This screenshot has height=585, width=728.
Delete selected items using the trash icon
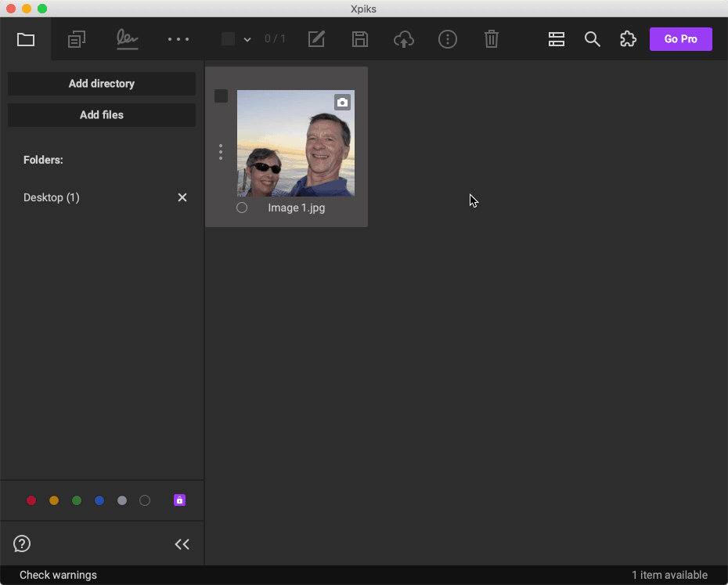(x=492, y=39)
